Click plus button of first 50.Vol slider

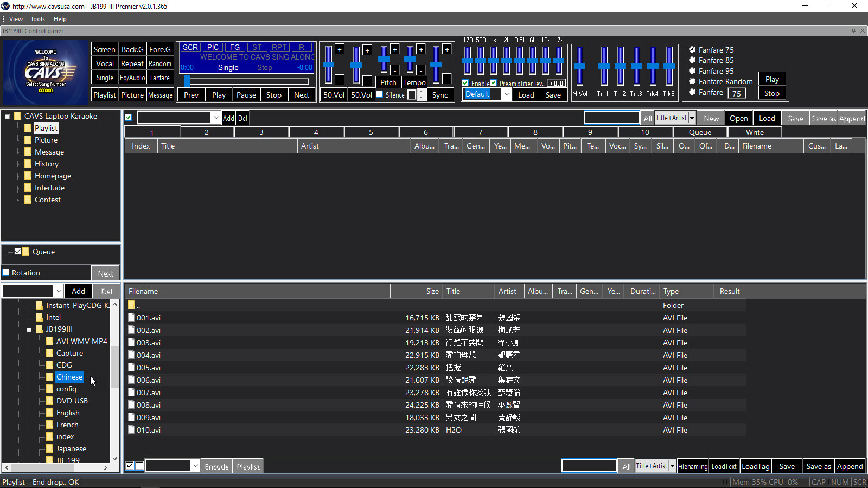(340, 49)
